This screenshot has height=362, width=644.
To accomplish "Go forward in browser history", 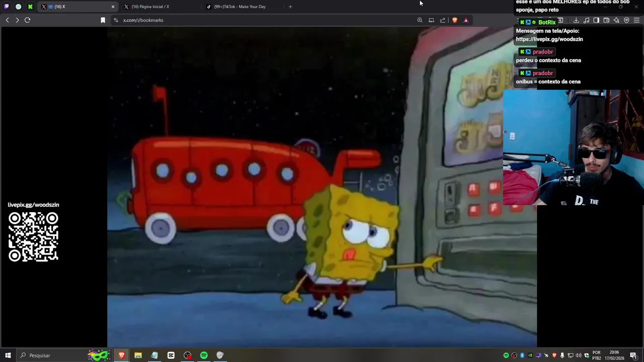I will (17, 20).
